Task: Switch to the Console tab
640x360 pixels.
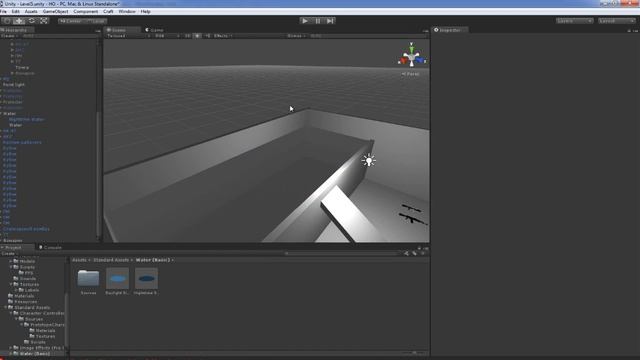Action: coord(50,247)
